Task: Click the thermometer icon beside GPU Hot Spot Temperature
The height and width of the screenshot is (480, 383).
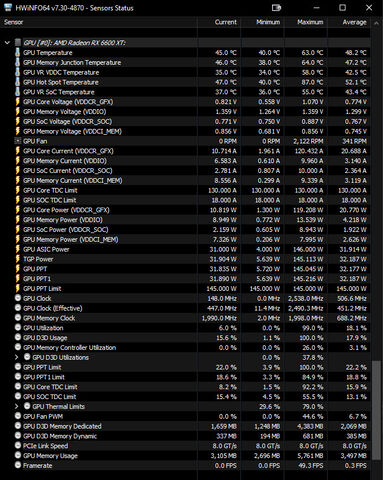Action: [x=18, y=82]
